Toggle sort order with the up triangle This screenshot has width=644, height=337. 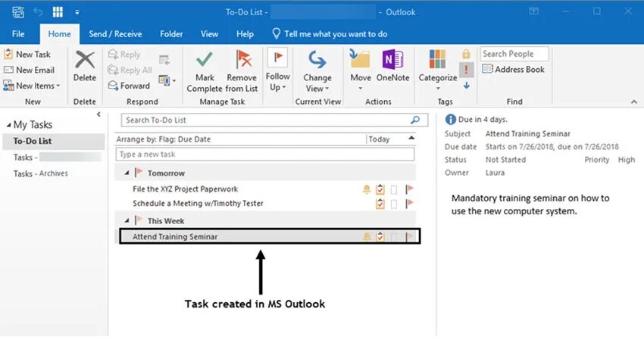411,138
